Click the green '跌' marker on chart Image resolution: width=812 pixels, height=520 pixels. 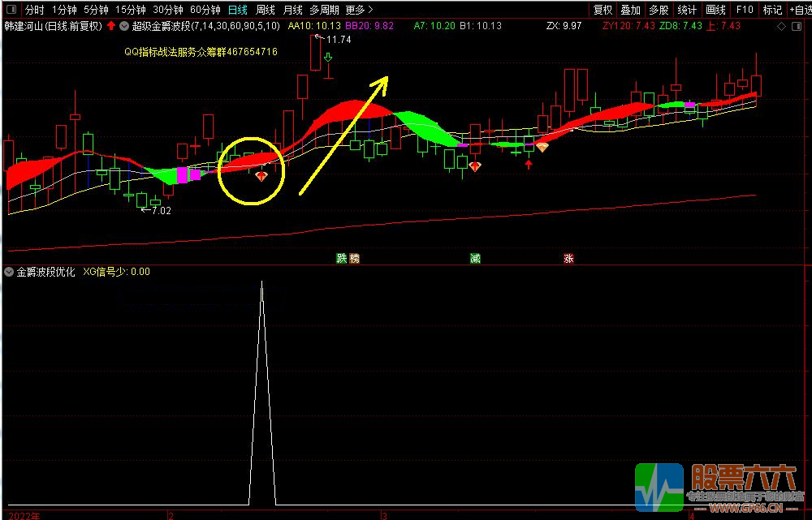pyautogui.click(x=342, y=259)
